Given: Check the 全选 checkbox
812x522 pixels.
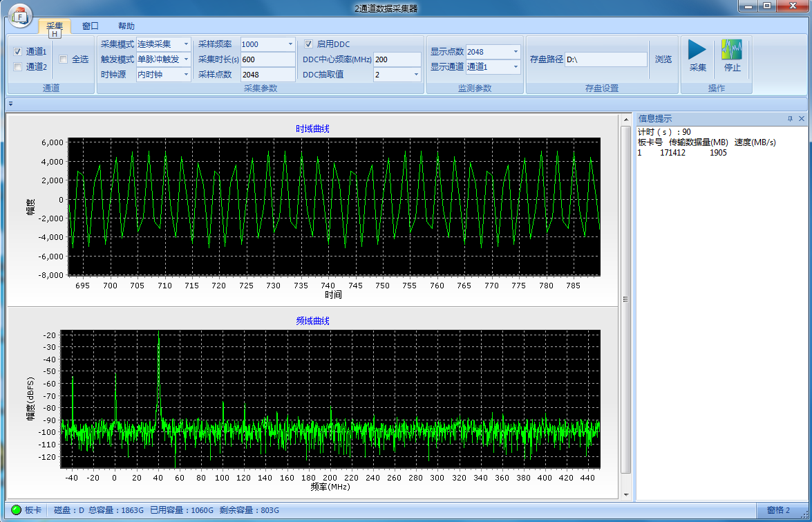Looking at the screenshot, I should point(63,59).
